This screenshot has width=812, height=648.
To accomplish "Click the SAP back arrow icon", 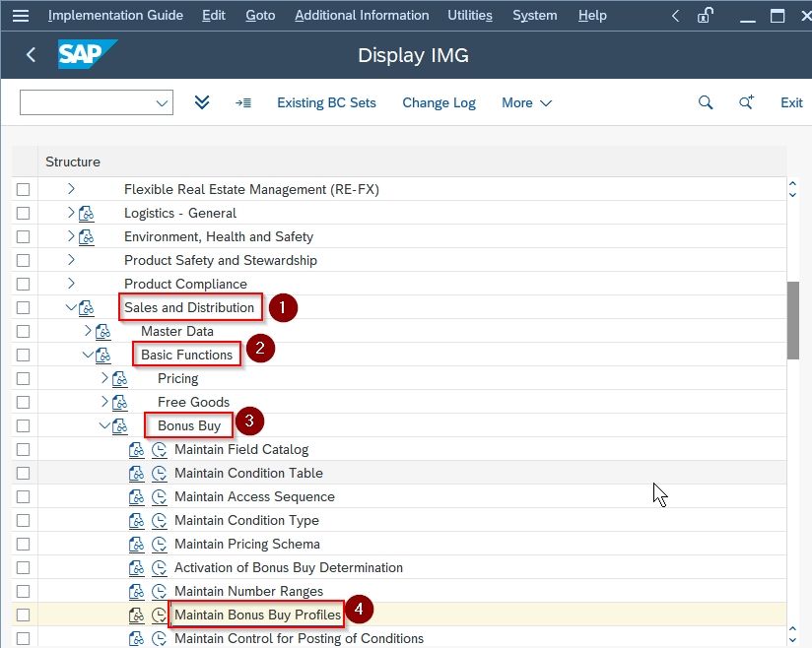I will (32, 55).
